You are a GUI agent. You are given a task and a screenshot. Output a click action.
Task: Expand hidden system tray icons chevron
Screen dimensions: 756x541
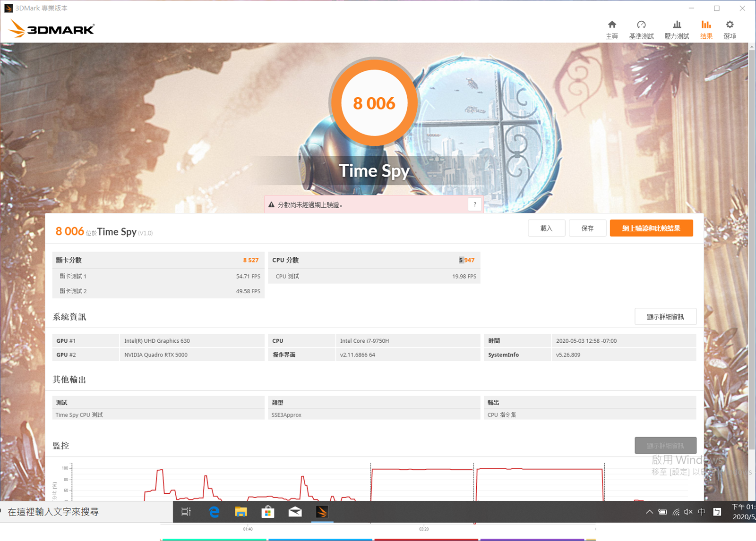[x=649, y=512]
